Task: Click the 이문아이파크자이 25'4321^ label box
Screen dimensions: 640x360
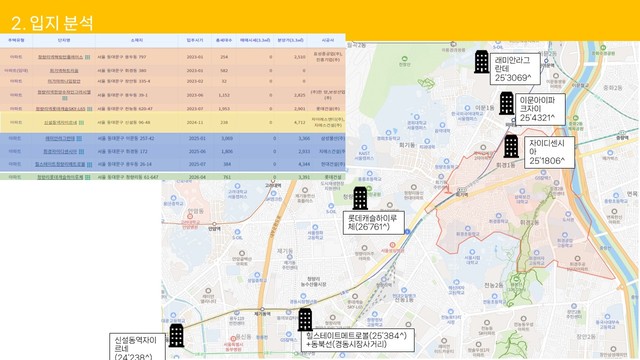Action: coord(540,109)
